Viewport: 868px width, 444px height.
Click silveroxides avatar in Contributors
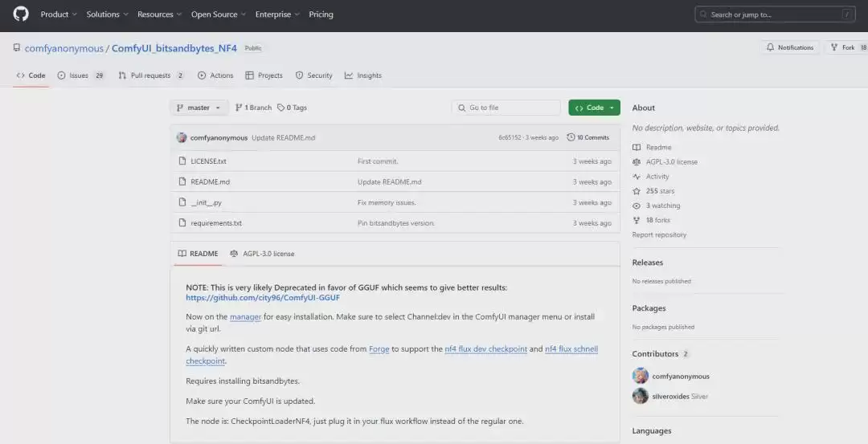point(641,396)
